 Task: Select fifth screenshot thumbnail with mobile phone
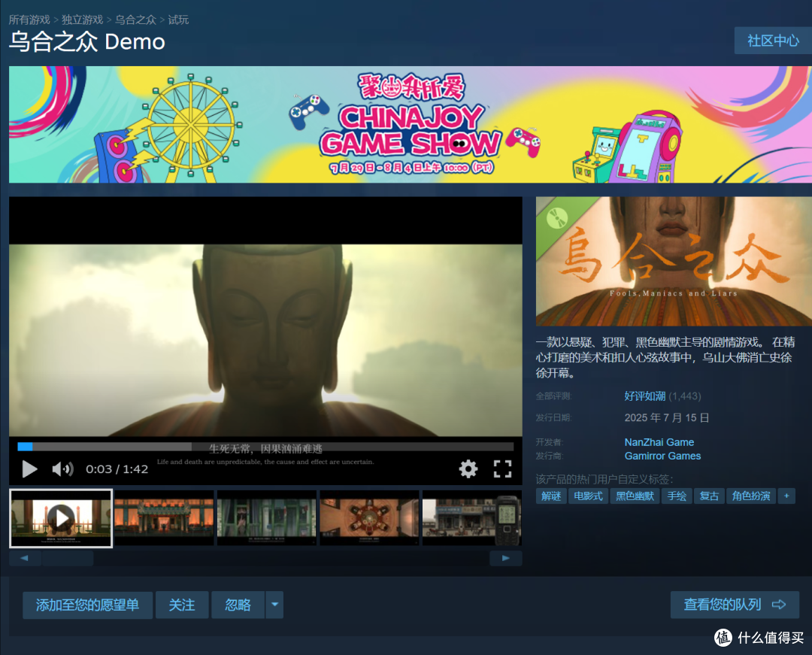point(471,518)
